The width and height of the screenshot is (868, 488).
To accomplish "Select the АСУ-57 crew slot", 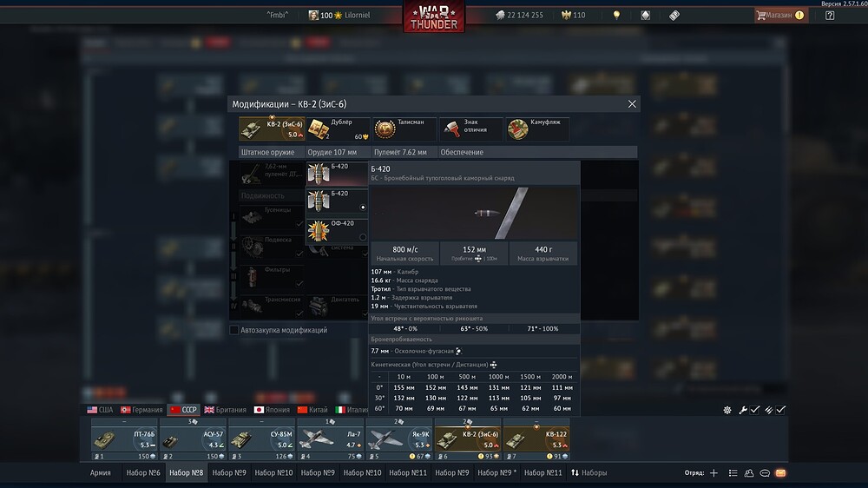I will (x=194, y=440).
